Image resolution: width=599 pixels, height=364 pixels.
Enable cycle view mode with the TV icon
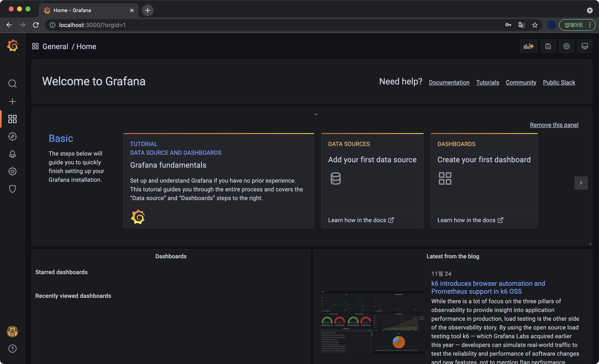click(585, 46)
